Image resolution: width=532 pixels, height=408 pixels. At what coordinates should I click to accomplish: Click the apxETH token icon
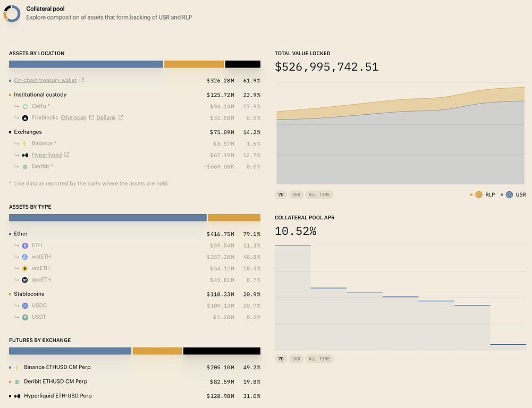pyautogui.click(x=25, y=280)
